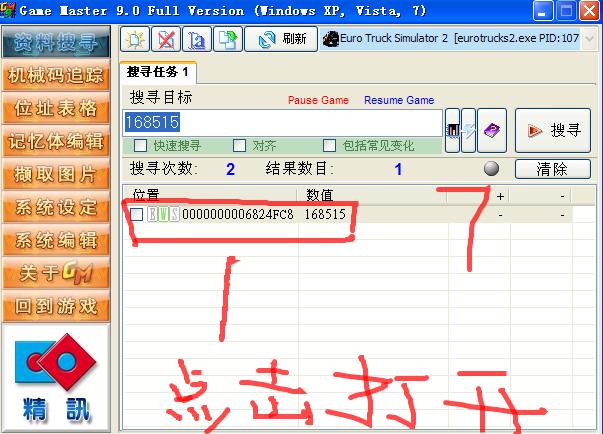
Task: Enable the 快速搜寻 checkbox
Action: click(x=137, y=146)
